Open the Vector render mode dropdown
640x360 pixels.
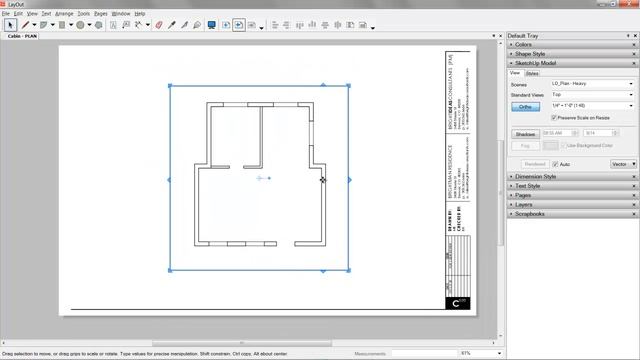[623, 164]
